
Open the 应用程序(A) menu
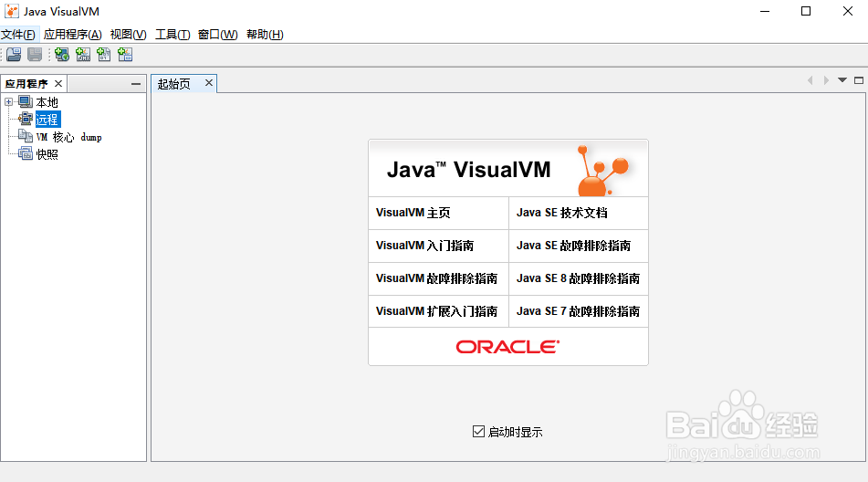[x=72, y=35]
